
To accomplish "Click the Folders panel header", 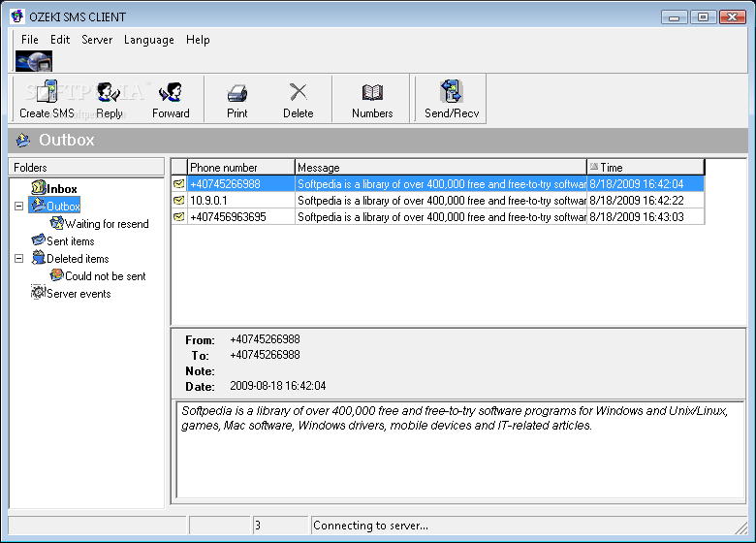I will (86, 168).
